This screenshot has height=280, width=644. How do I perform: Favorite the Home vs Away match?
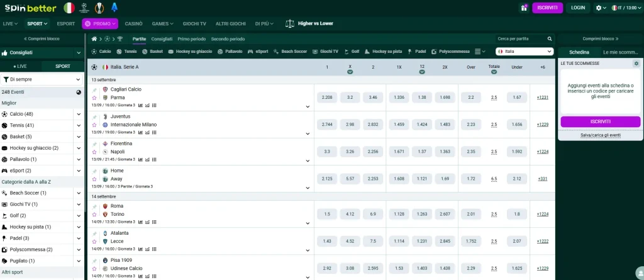94,179
